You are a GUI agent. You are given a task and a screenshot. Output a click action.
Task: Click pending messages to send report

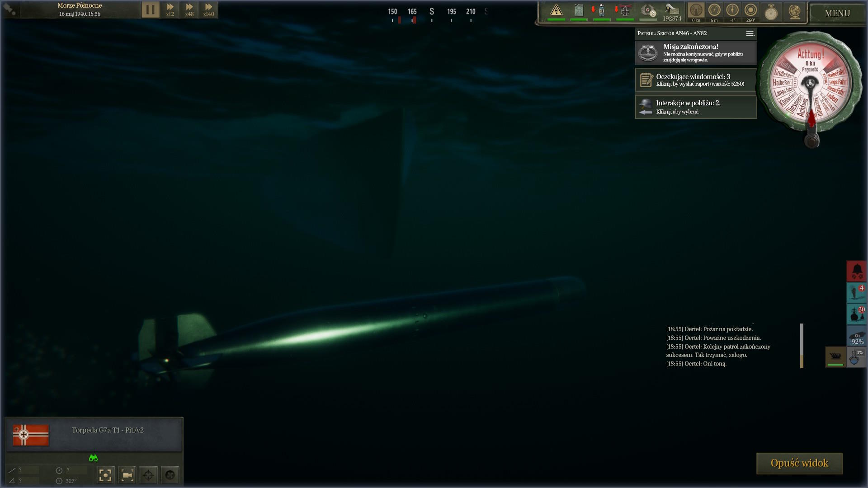(696, 80)
